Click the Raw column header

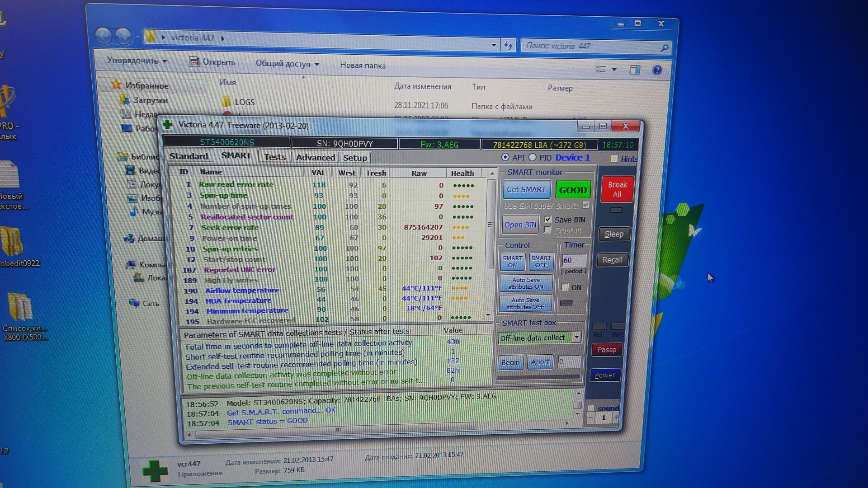click(419, 173)
